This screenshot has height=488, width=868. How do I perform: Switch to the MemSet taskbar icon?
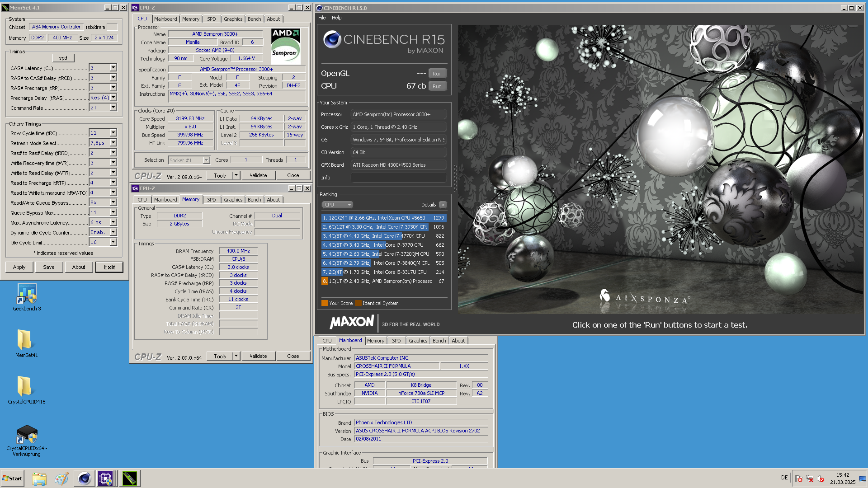[130, 479]
